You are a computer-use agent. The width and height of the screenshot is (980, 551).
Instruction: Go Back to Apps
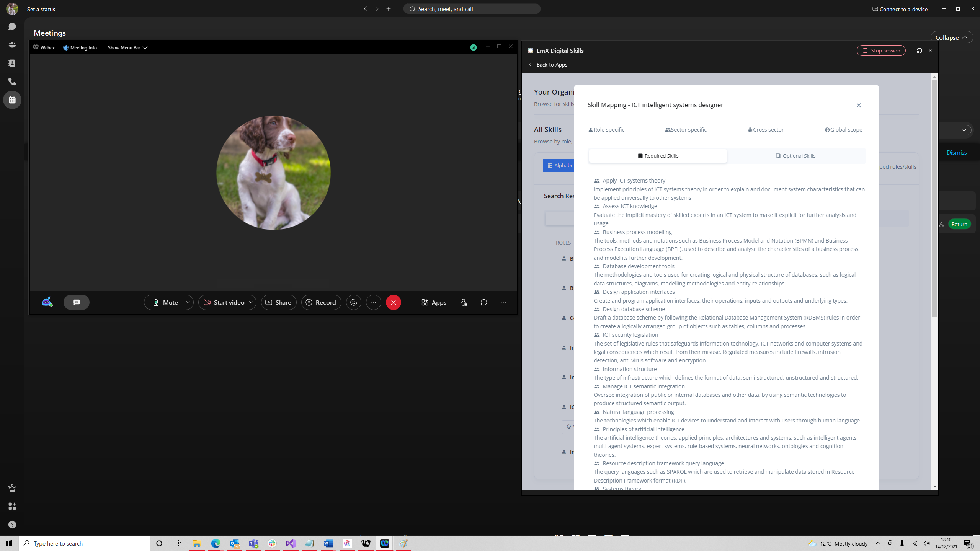pyautogui.click(x=548, y=65)
